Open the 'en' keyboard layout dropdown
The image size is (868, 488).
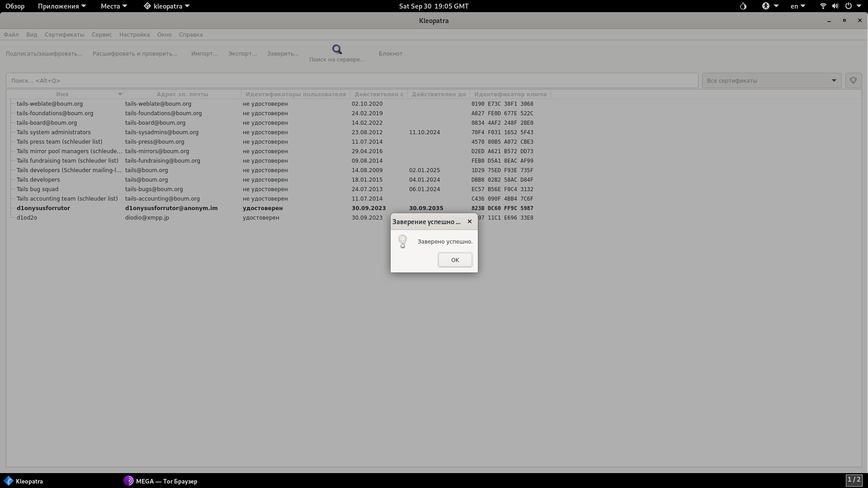pyautogui.click(x=797, y=6)
